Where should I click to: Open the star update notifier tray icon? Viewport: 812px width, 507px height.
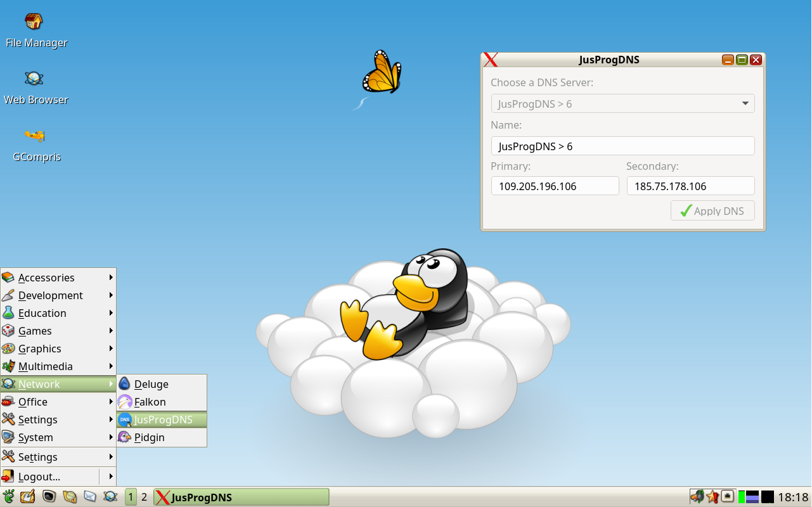712,497
